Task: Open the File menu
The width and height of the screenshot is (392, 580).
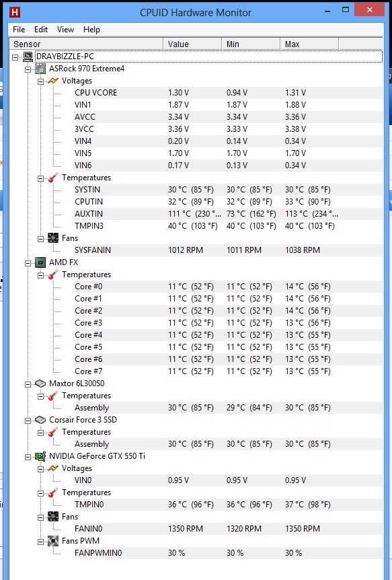Action: [x=19, y=30]
